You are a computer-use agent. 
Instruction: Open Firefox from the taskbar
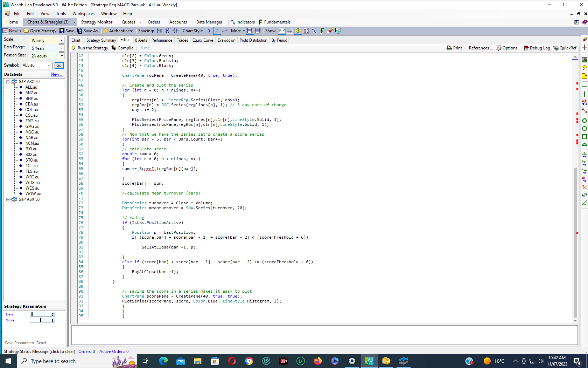tap(318, 361)
